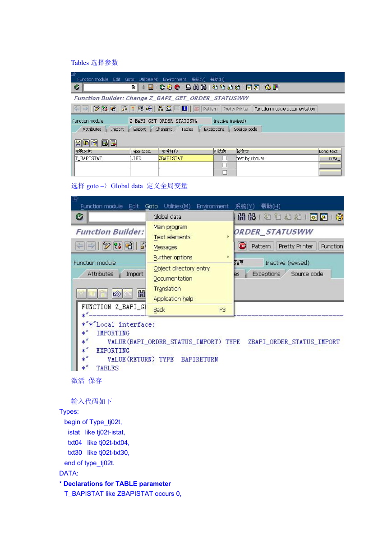The height and width of the screenshot is (554, 392).
Task: Choose Translation from Goto menu
Action: point(190,289)
